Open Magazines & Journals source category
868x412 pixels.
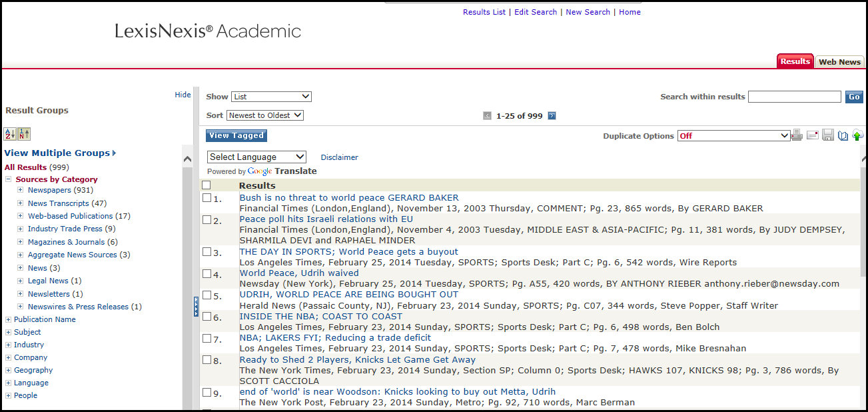pos(66,242)
